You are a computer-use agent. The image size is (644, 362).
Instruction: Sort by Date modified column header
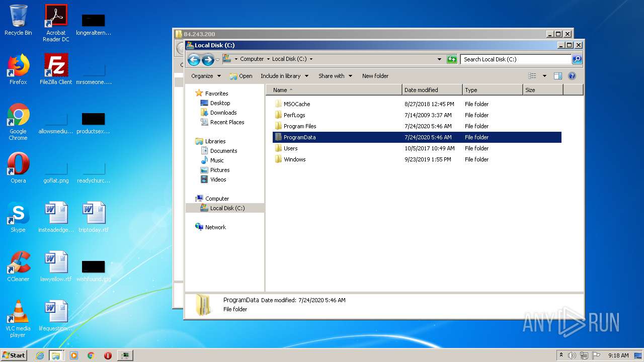pyautogui.click(x=432, y=90)
